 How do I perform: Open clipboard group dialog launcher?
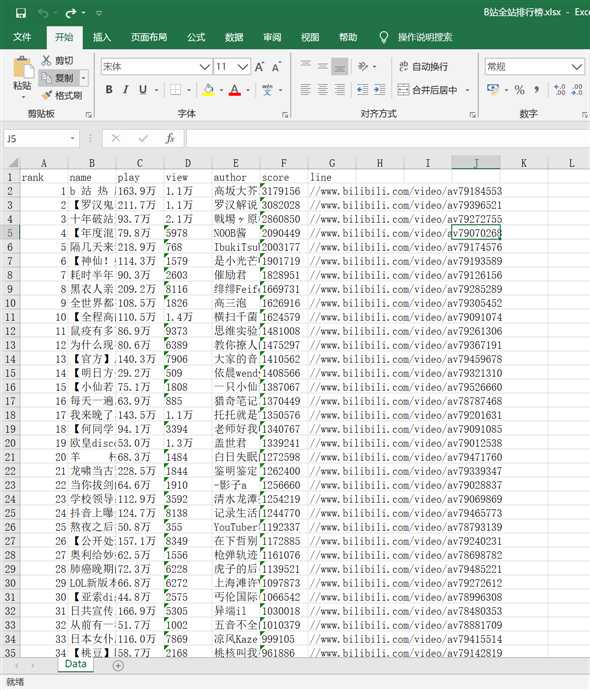tap(88, 115)
